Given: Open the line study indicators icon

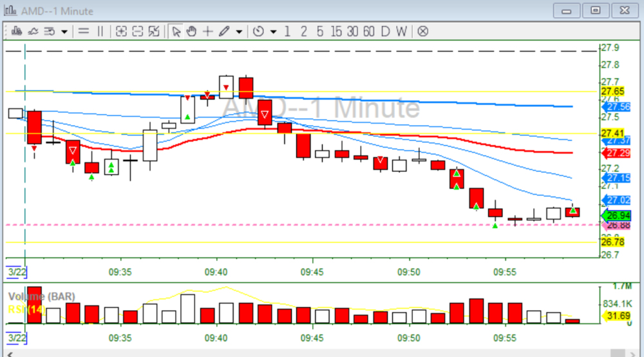Looking at the screenshot, I should 32,31.
